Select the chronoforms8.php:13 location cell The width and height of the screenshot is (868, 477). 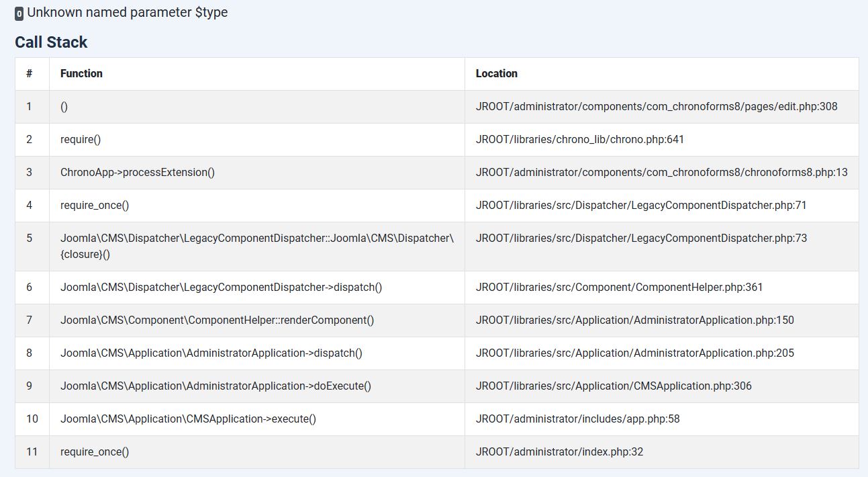click(x=661, y=172)
